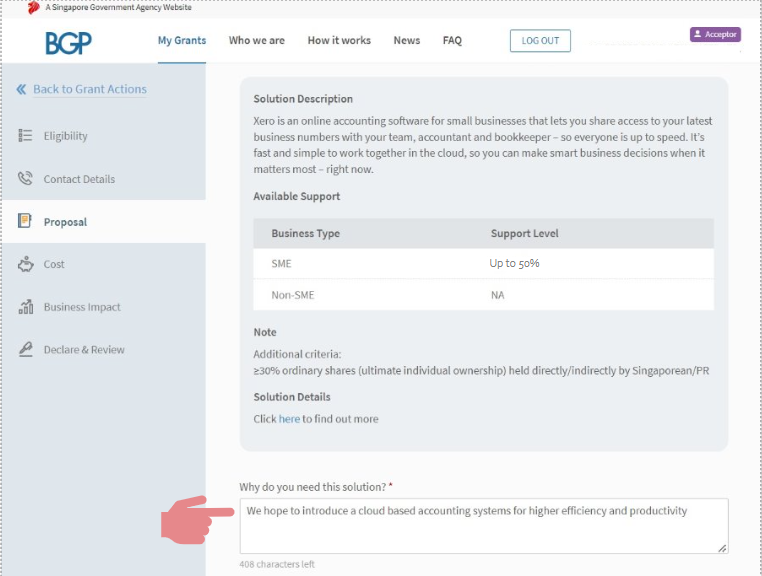Click the user icon in Acceptor badge
The height and width of the screenshot is (576, 762).
(697, 34)
